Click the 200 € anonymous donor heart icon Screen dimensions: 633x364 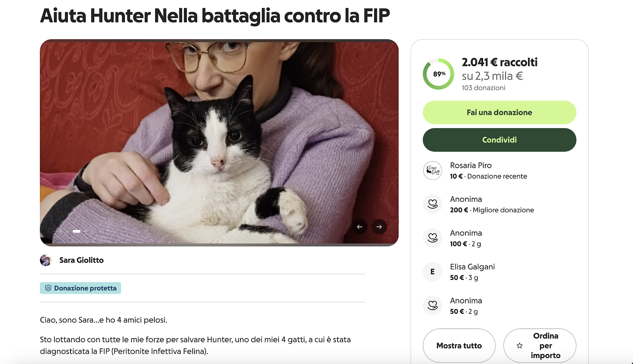point(433,204)
